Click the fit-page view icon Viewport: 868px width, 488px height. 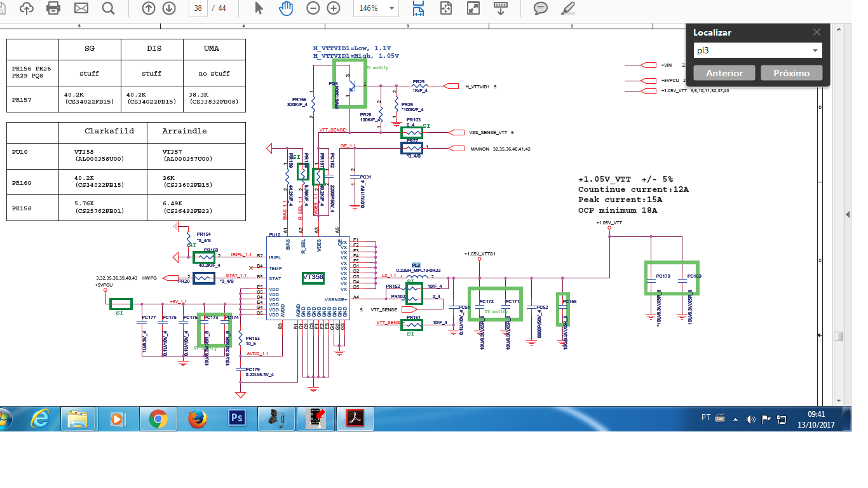point(446,8)
